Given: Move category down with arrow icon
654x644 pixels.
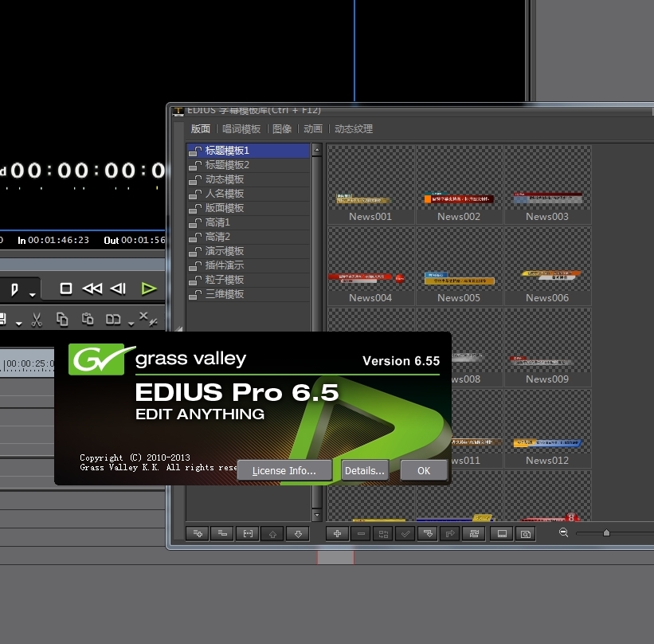Looking at the screenshot, I should [x=298, y=533].
